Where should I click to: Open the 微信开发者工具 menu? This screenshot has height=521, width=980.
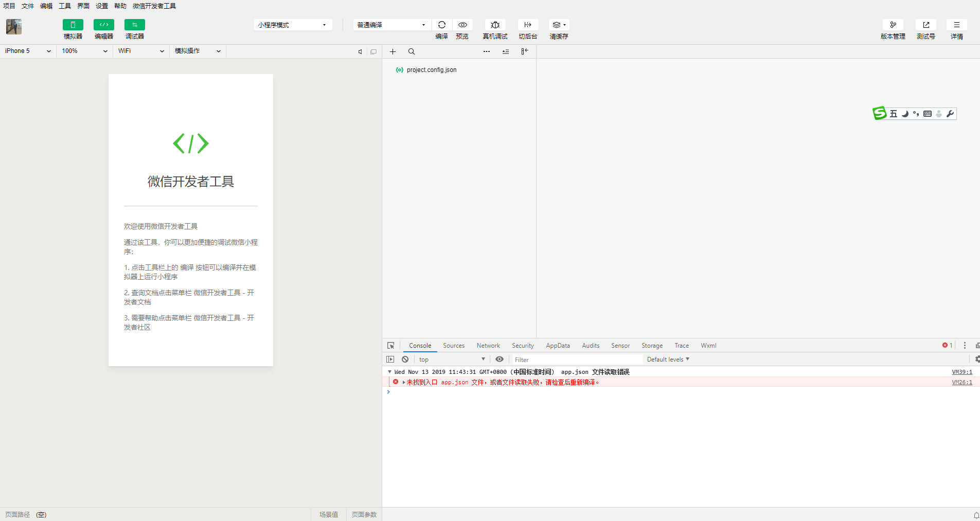click(154, 6)
